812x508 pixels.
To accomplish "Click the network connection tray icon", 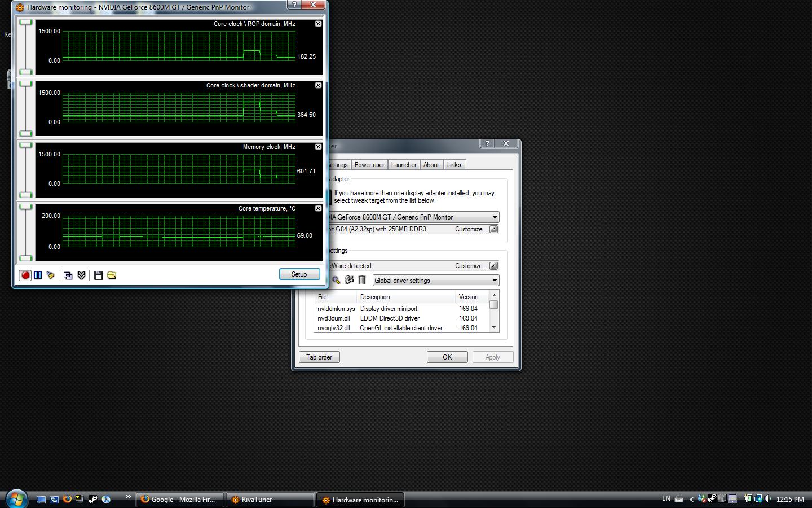I will (758, 499).
